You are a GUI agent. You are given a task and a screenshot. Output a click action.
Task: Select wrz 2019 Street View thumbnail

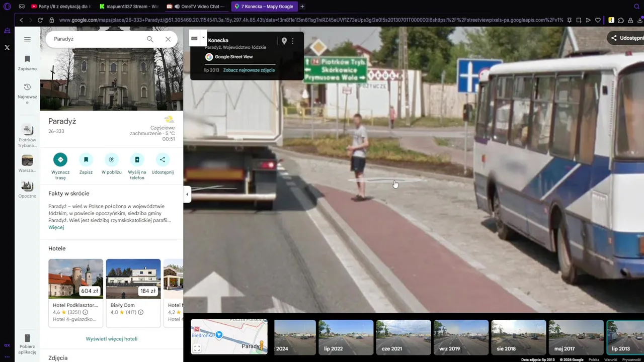tap(461, 337)
